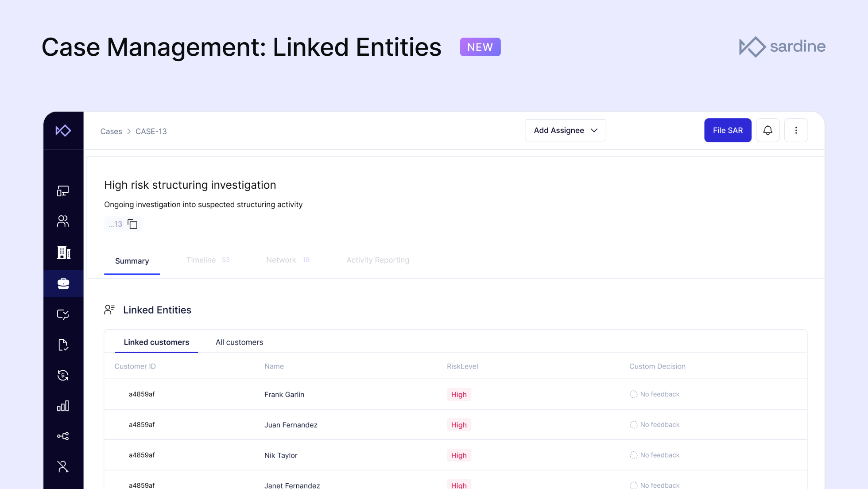Expand the truncated case ID chip
The width and height of the screenshot is (868, 489).
click(x=115, y=224)
